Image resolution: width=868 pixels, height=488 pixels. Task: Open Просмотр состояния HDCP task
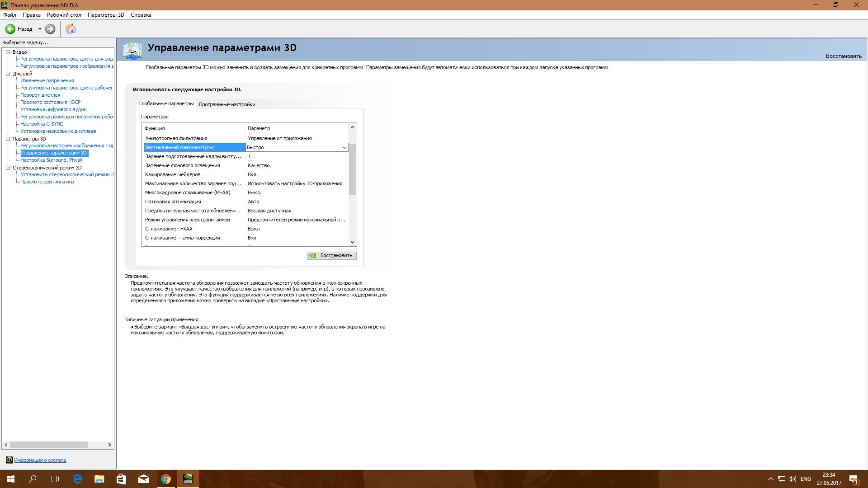(51, 102)
